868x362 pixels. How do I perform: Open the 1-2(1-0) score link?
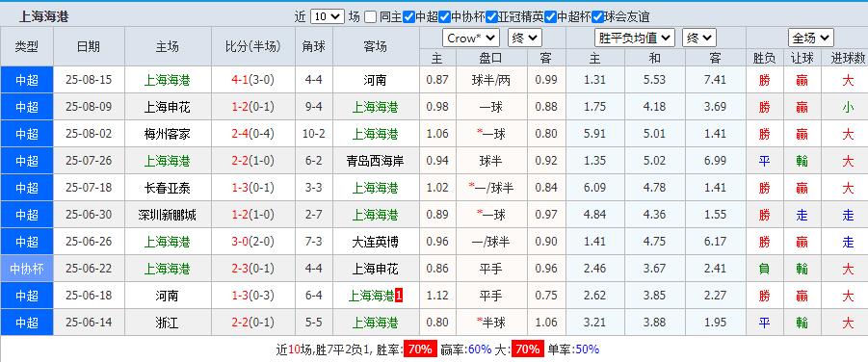[x=253, y=215]
